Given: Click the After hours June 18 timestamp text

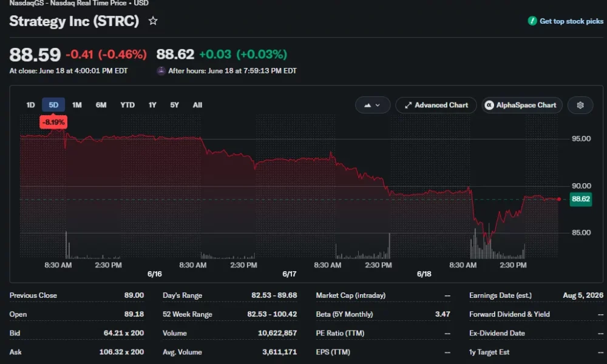Looking at the screenshot, I should tap(232, 71).
